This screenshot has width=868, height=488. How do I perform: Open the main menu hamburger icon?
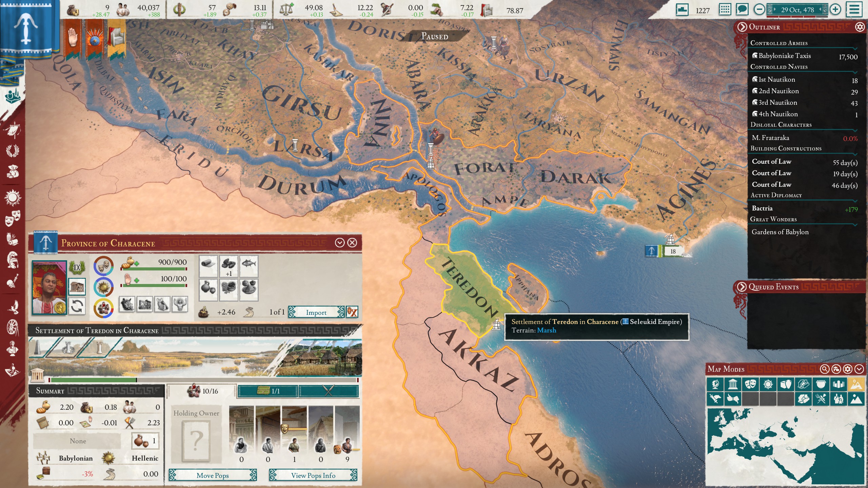tap(854, 9)
